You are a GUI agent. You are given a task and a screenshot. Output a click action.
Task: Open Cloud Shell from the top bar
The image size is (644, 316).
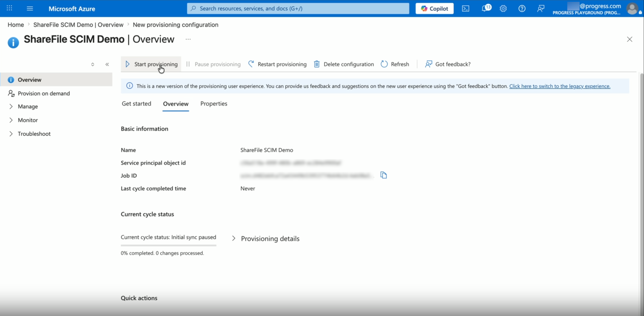465,8
